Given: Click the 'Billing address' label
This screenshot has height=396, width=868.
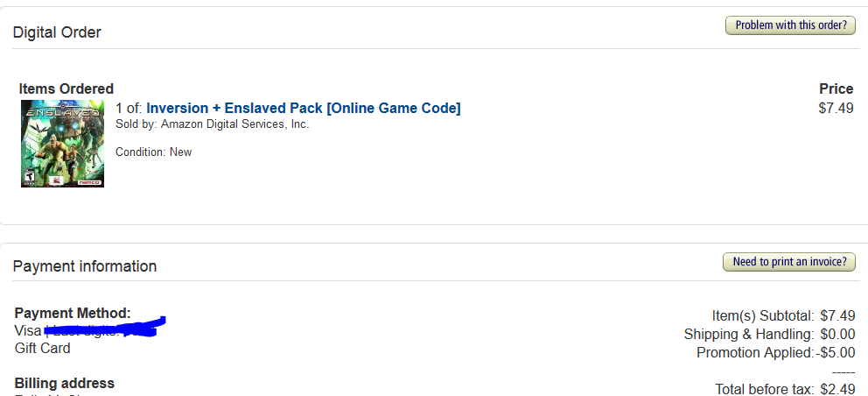Looking at the screenshot, I should pos(64,383).
